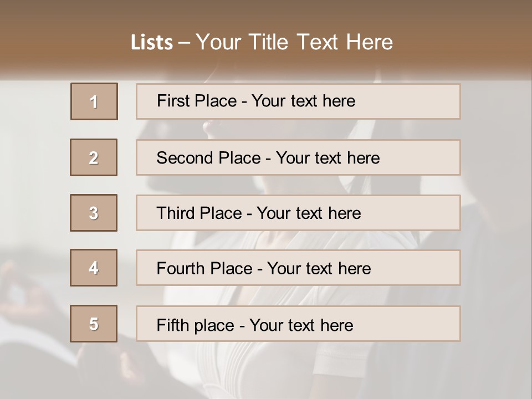Select the number 4 square
The height and width of the screenshot is (399, 532).
click(94, 268)
